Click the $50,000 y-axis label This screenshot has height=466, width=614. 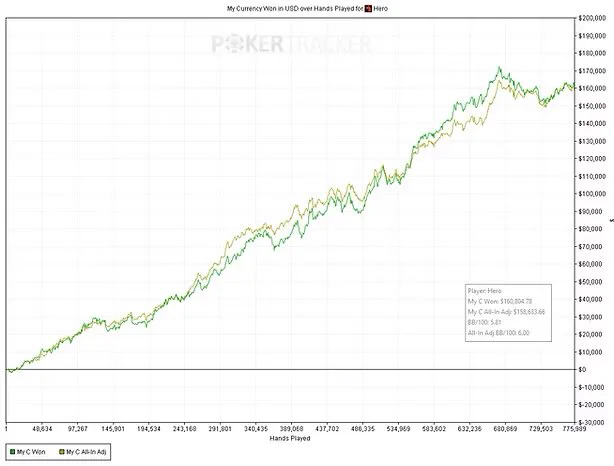589,282
